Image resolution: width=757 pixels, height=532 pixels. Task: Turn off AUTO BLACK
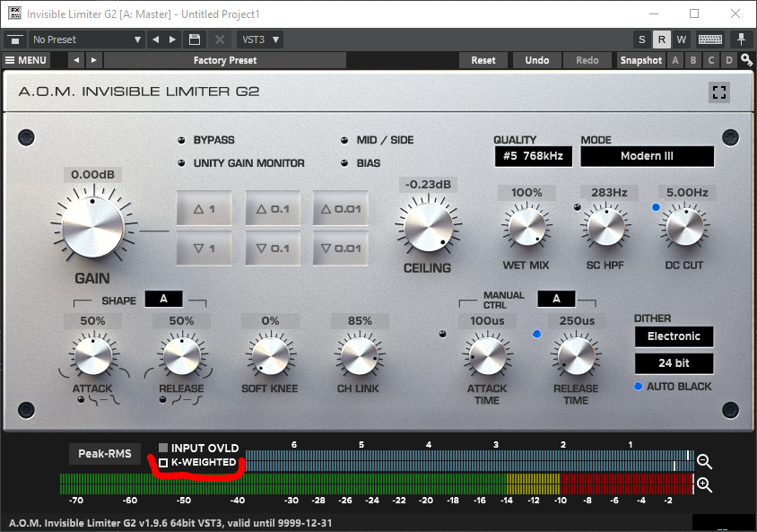coord(639,387)
